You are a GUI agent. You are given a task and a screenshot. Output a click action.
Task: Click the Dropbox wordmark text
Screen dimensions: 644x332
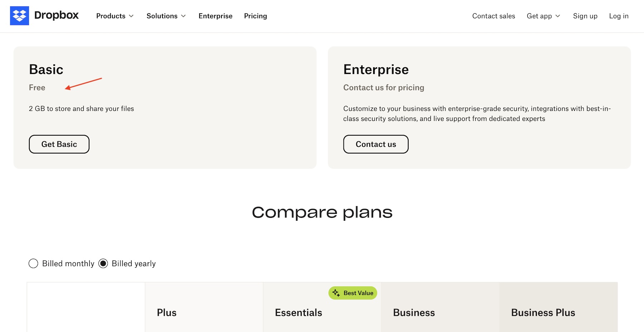click(x=57, y=15)
